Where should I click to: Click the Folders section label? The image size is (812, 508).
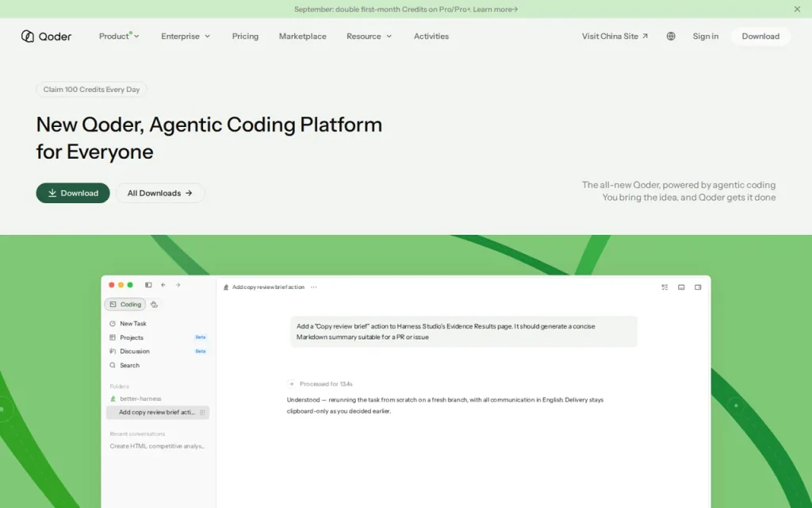(119, 387)
